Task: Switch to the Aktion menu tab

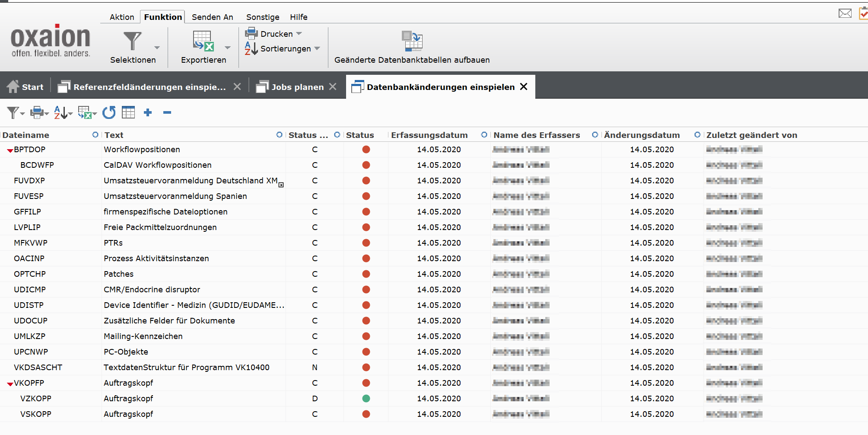Action: (121, 17)
